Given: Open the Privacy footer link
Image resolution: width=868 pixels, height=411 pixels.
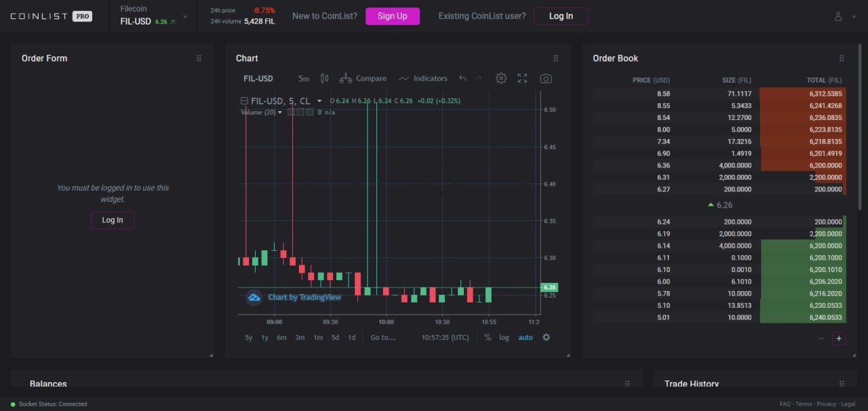Looking at the screenshot, I should click(827, 404).
